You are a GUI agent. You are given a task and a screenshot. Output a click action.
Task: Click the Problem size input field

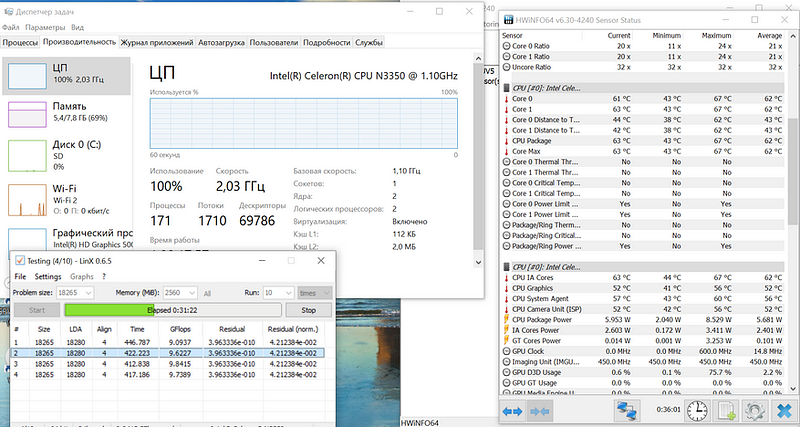(69, 293)
